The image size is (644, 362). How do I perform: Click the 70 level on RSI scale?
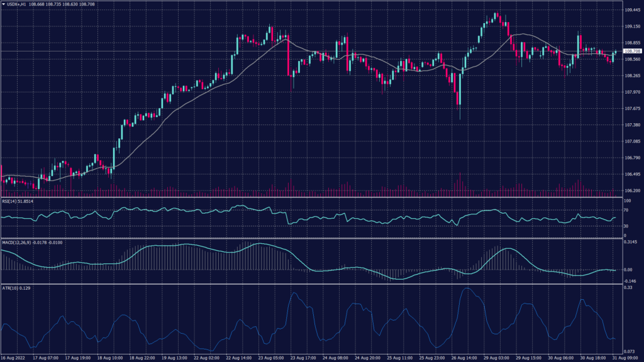tap(627, 209)
